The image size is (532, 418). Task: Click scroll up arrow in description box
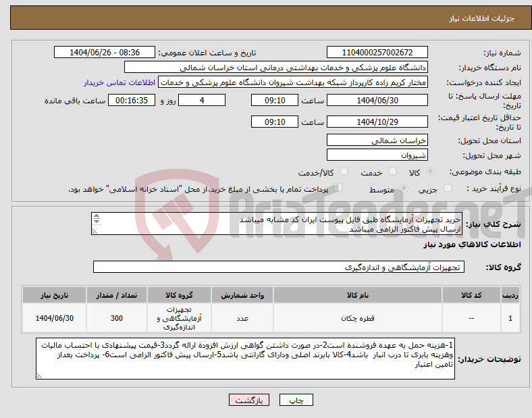pos(97,216)
